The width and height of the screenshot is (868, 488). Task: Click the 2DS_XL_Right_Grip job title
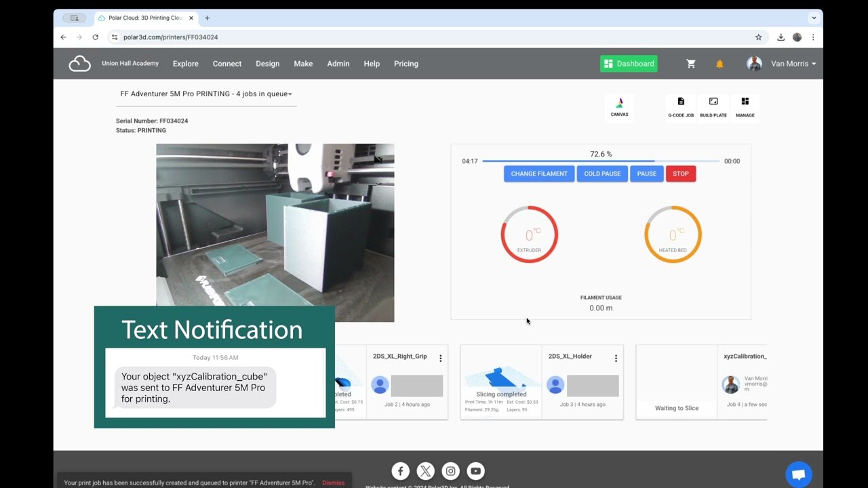pyautogui.click(x=400, y=357)
